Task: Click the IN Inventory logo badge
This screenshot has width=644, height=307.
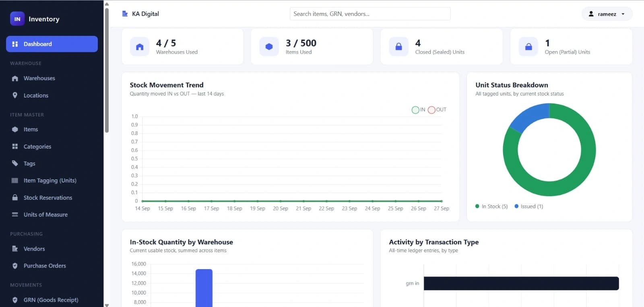Action: pos(17,19)
